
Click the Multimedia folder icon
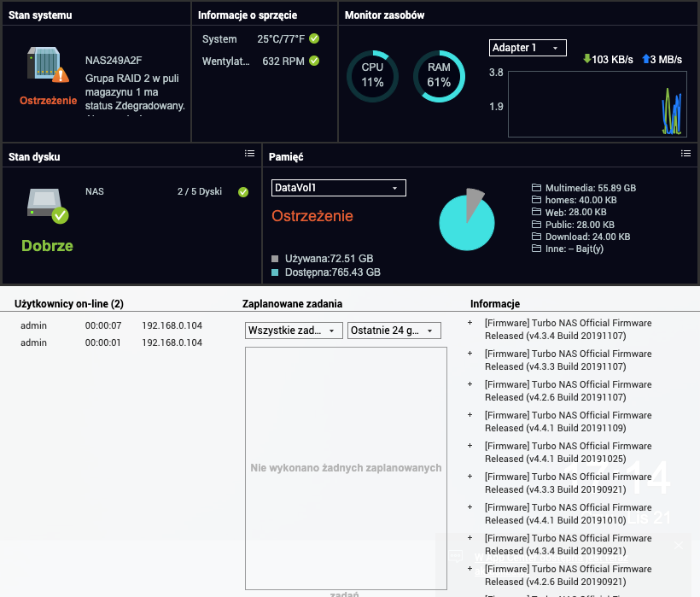[537, 188]
